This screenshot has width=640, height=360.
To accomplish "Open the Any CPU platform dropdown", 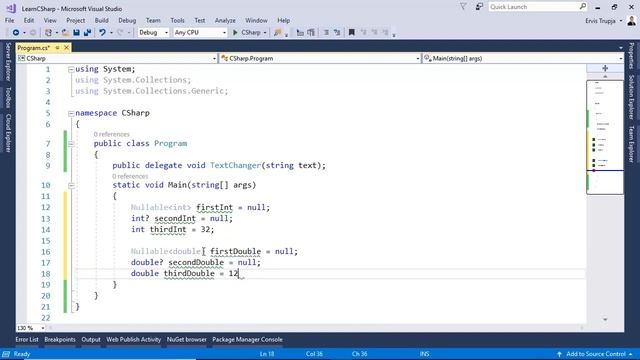I will coord(200,32).
